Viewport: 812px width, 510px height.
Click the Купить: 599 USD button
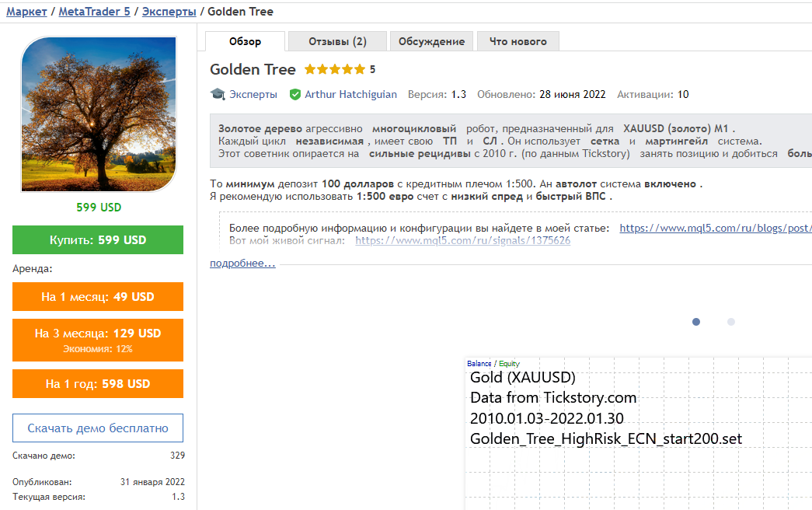98,240
